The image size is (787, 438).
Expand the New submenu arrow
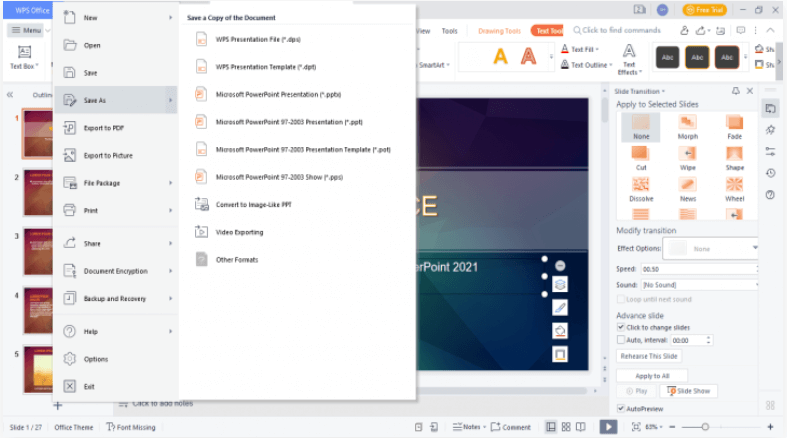171,18
